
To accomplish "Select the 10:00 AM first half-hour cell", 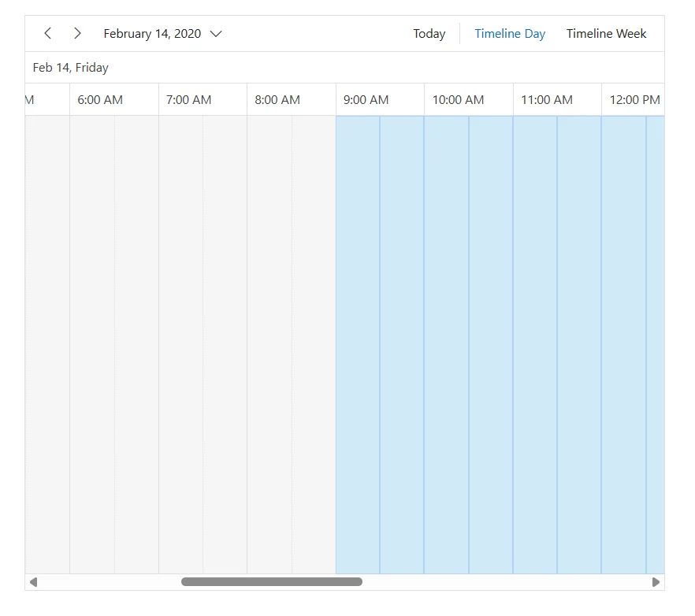I will [446, 345].
